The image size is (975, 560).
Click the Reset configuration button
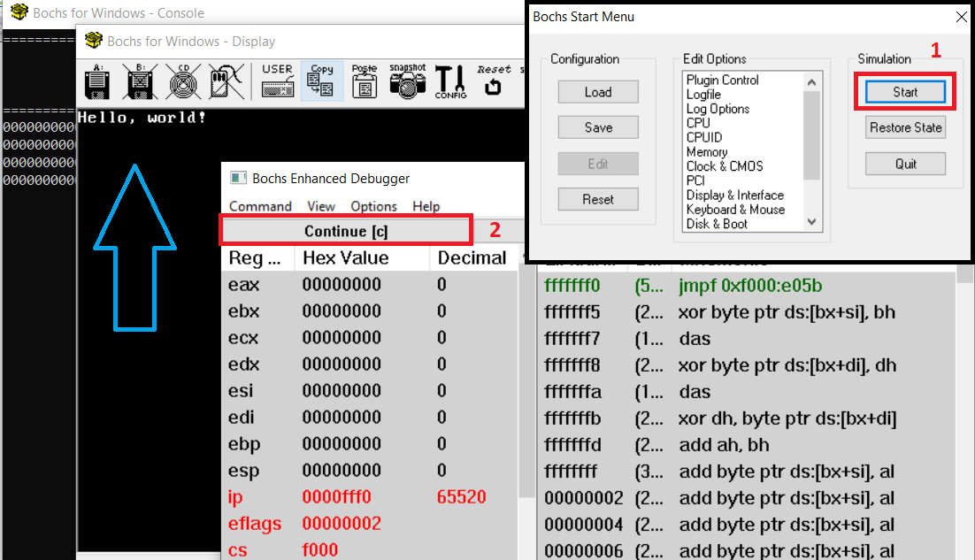tap(598, 200)
